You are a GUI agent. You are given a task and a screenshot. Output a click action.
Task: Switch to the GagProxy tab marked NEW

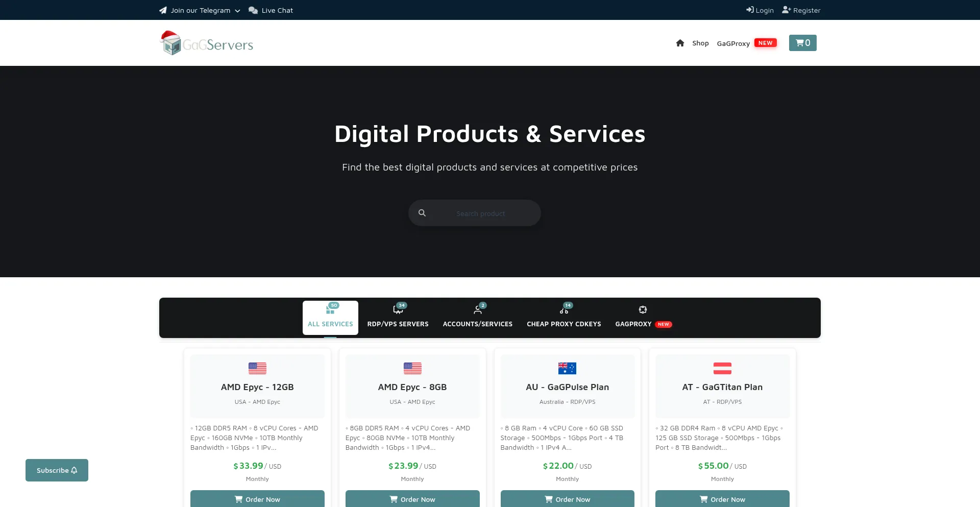(x=633, y=318)
